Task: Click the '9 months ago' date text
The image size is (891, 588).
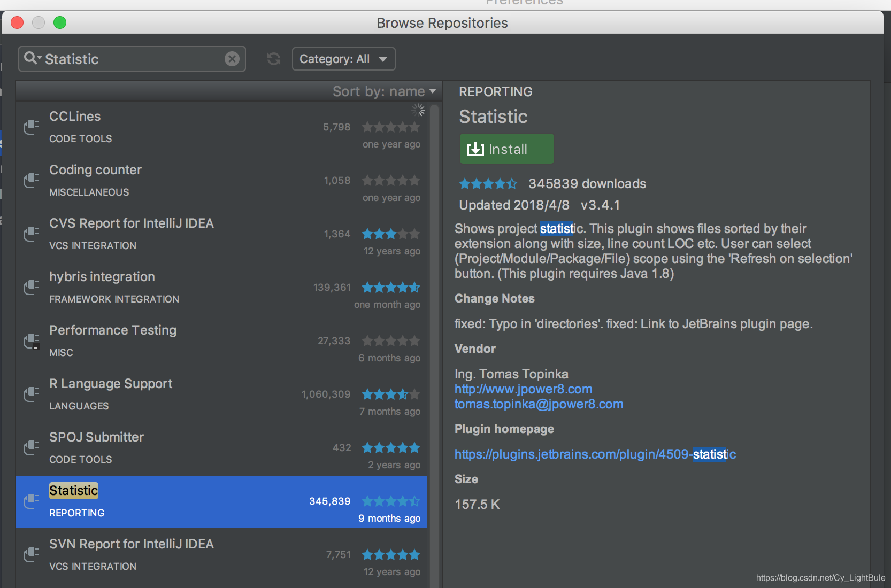Action: click(389, 519)
